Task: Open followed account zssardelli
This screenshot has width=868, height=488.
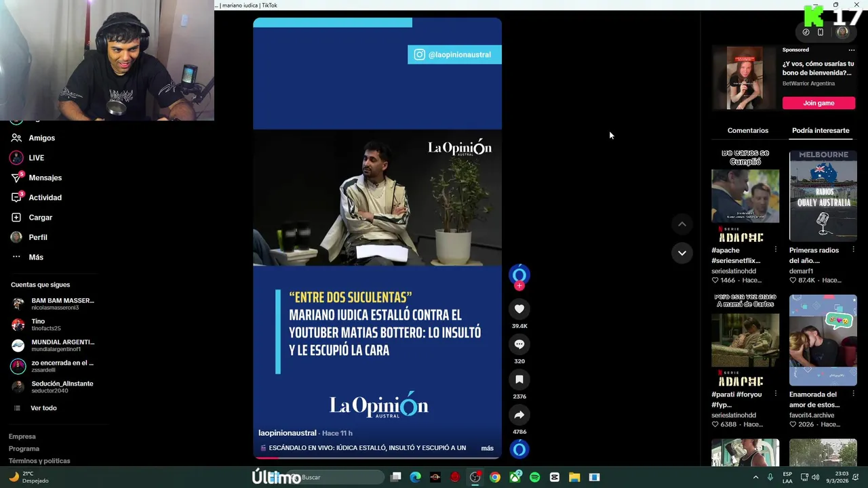Action: coord(53,366)
